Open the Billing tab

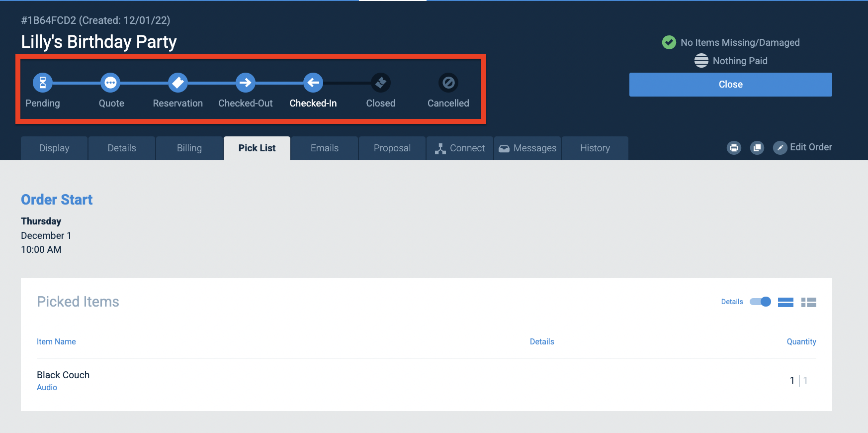click(x=189, y=148)
